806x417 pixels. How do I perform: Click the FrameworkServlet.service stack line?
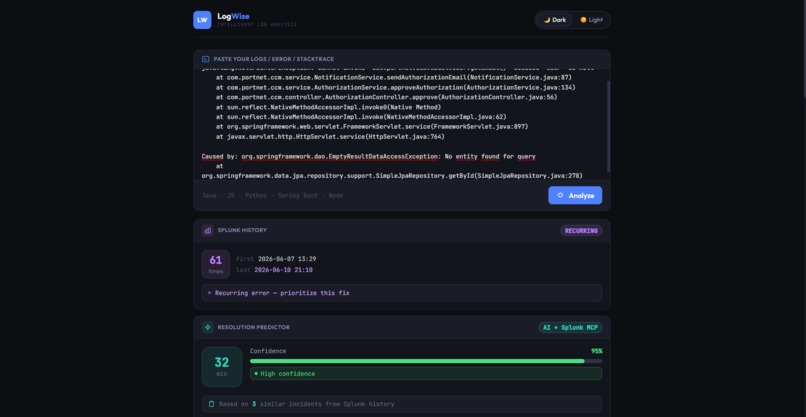(x=372, y=126)
